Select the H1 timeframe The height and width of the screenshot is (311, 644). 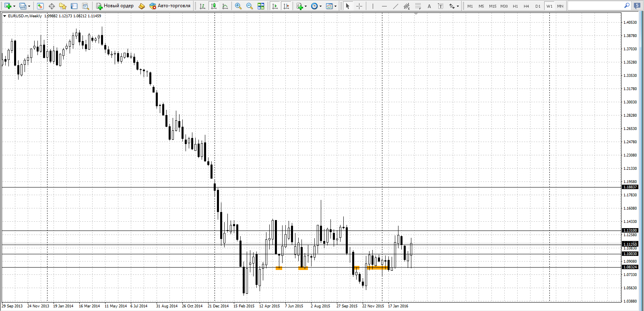pos(515,6)
